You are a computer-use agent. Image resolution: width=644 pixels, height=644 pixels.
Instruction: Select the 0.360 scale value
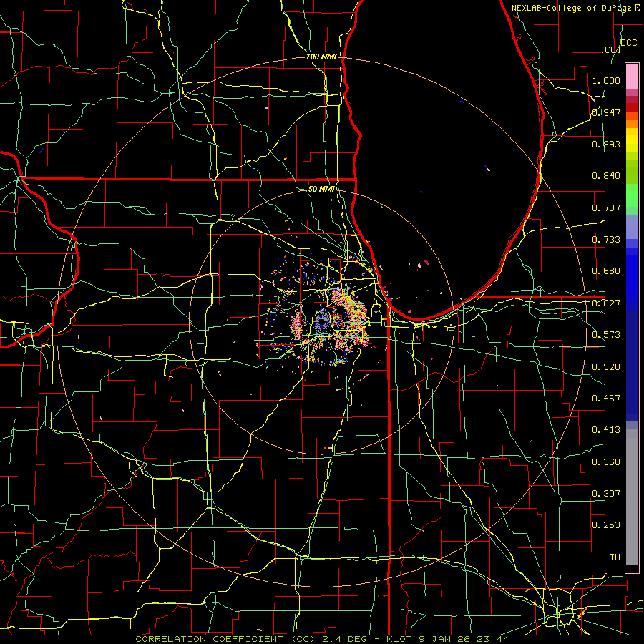(x=606, y=462)
